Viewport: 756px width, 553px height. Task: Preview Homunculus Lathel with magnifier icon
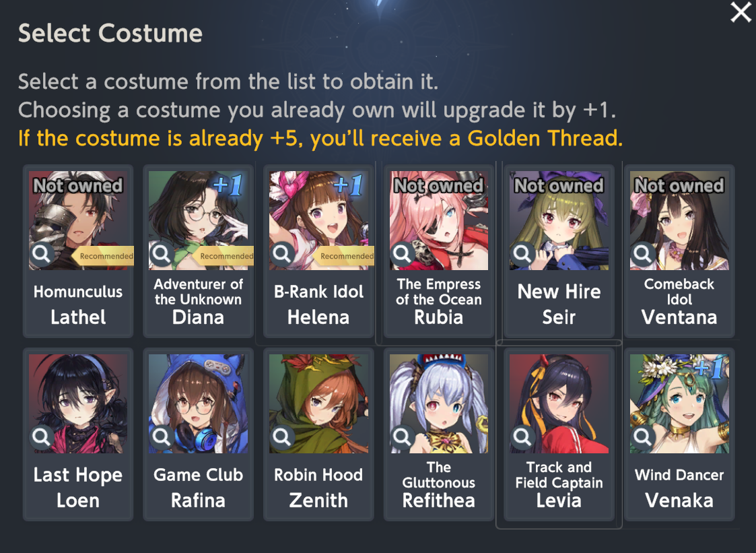42,253
